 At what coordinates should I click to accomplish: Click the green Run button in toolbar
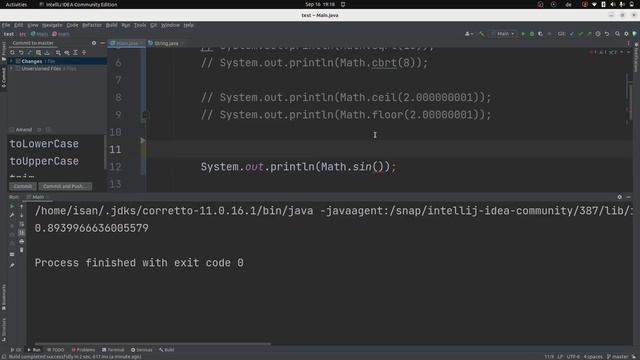click(x=523, y=34)
